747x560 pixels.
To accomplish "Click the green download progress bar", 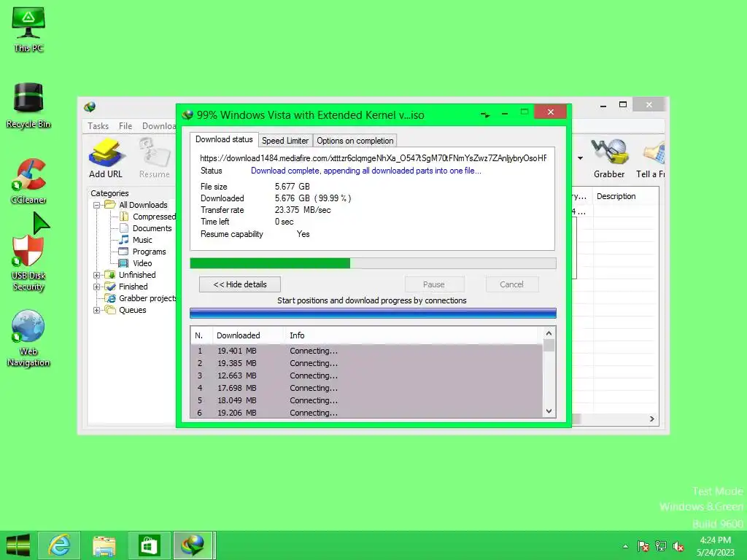I will point(373,263).
